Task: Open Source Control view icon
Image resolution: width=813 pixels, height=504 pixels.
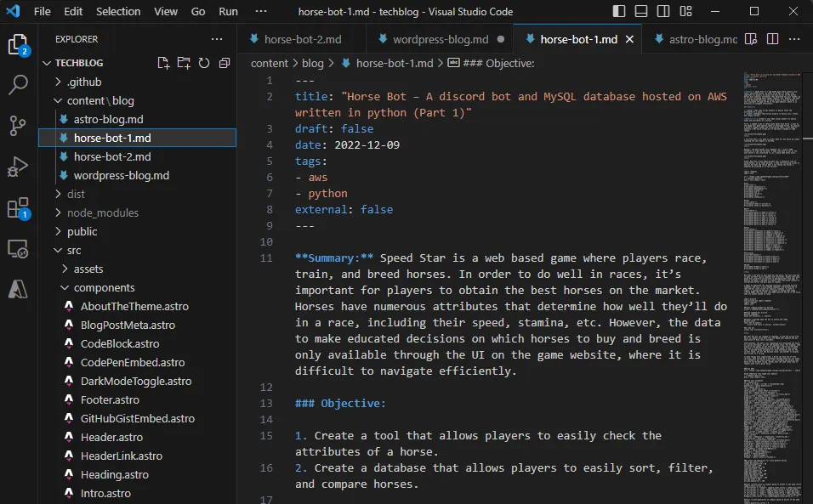Action: [x=18, y=125]
